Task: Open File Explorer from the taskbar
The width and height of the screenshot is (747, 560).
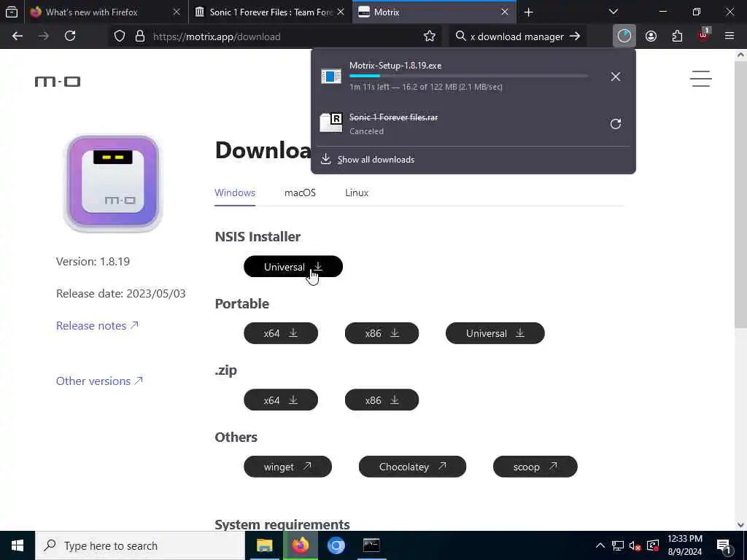Action: 264,545
